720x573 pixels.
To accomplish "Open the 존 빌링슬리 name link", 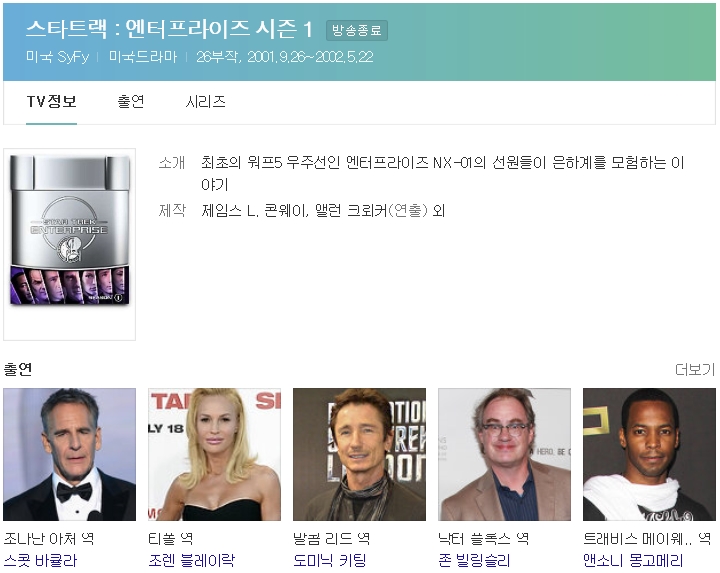I will click(x=475, y=561).
